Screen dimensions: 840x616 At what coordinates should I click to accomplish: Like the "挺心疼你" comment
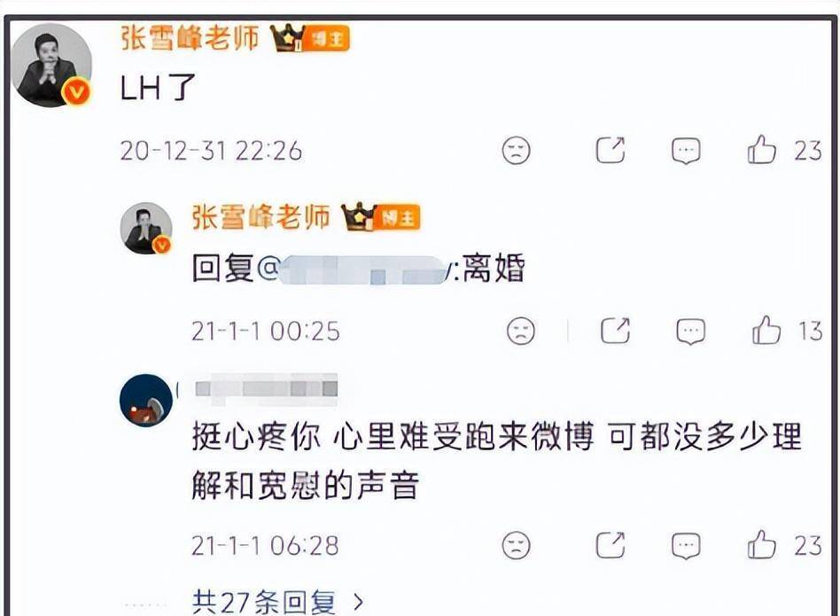point(761,545)
